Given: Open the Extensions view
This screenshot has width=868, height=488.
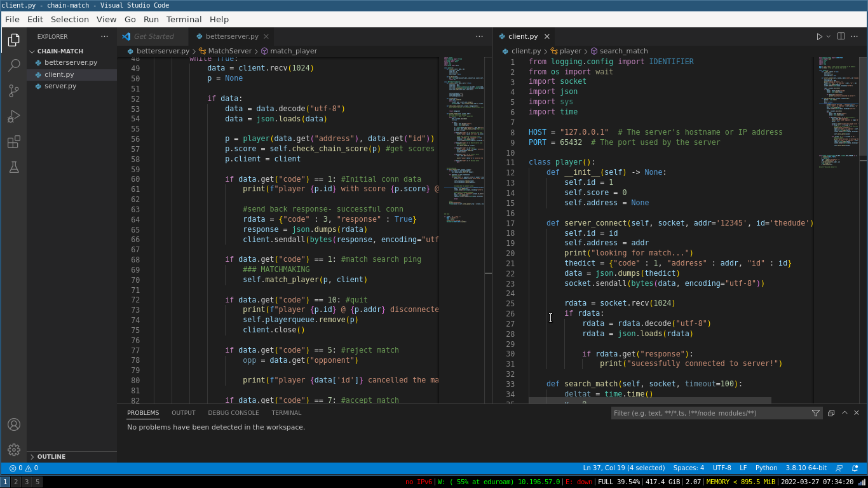Looking at the screenshot, I should (13, 142).
